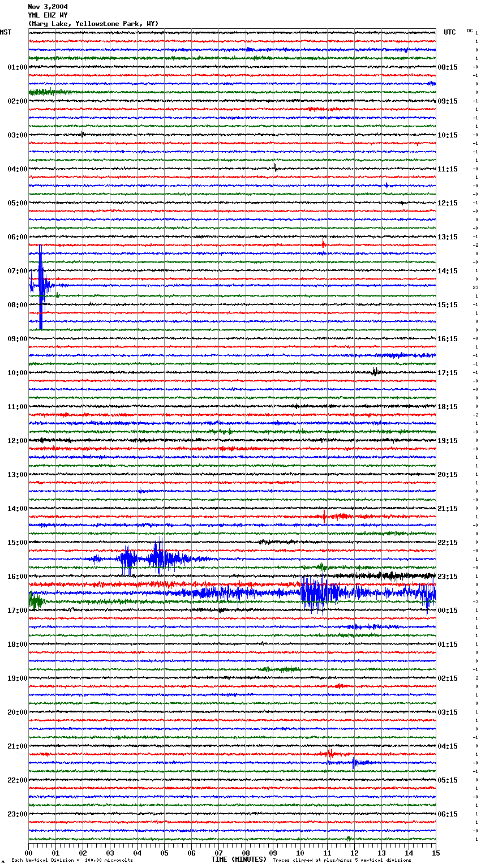Click the 14:15 UTC time label

pyautogui.click(x=448, y=271)
